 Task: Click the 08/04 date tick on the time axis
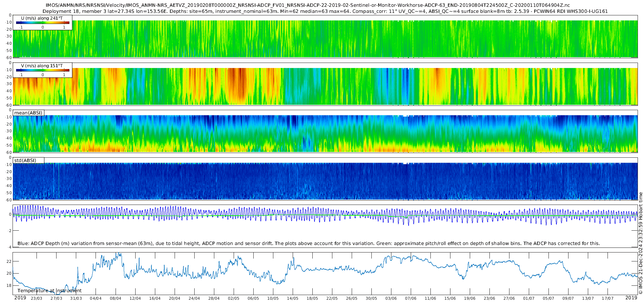116,298
